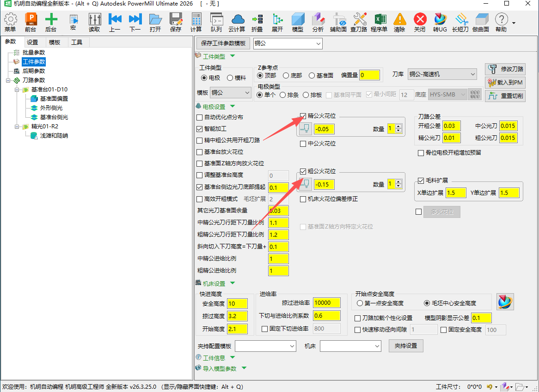The image size is (539, 392).
Task: Select 排条 electrode type radio
Action: point(283,95)
